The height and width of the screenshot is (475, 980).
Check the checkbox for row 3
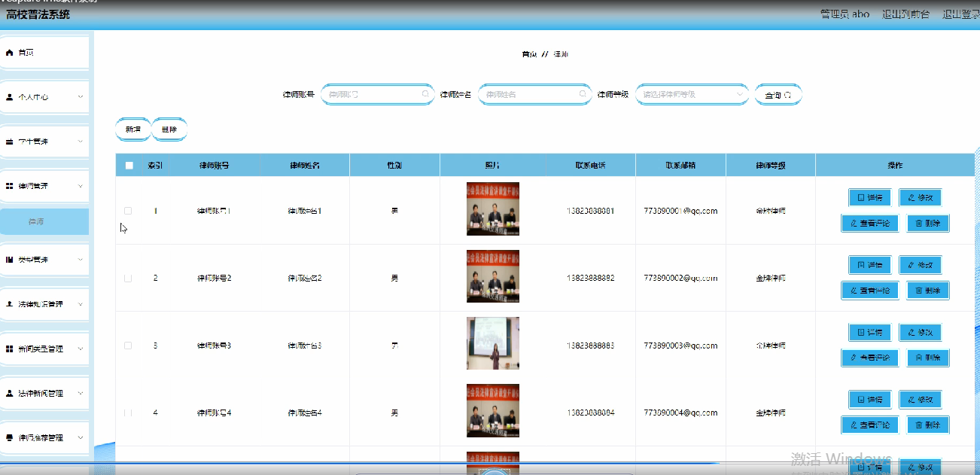coord(128,346)
